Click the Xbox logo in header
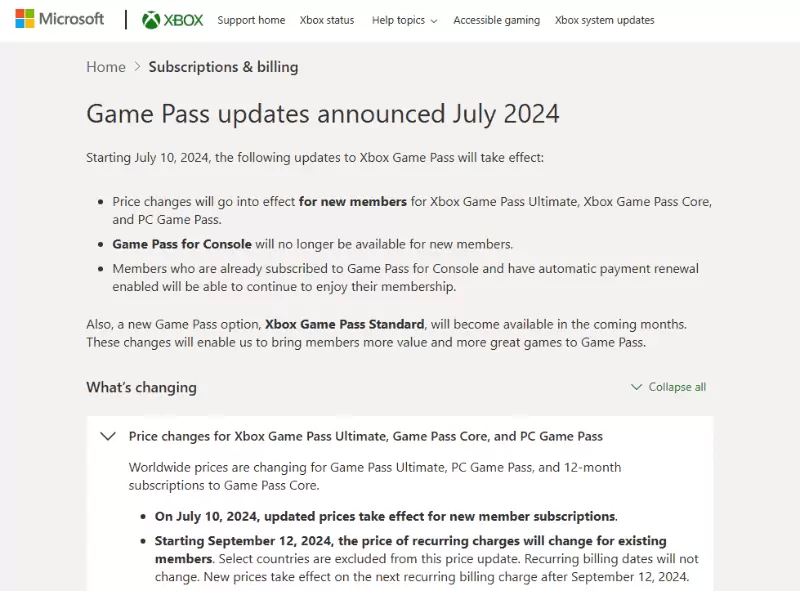The width and height of the screenshot is (800, 591). (172, 20)
